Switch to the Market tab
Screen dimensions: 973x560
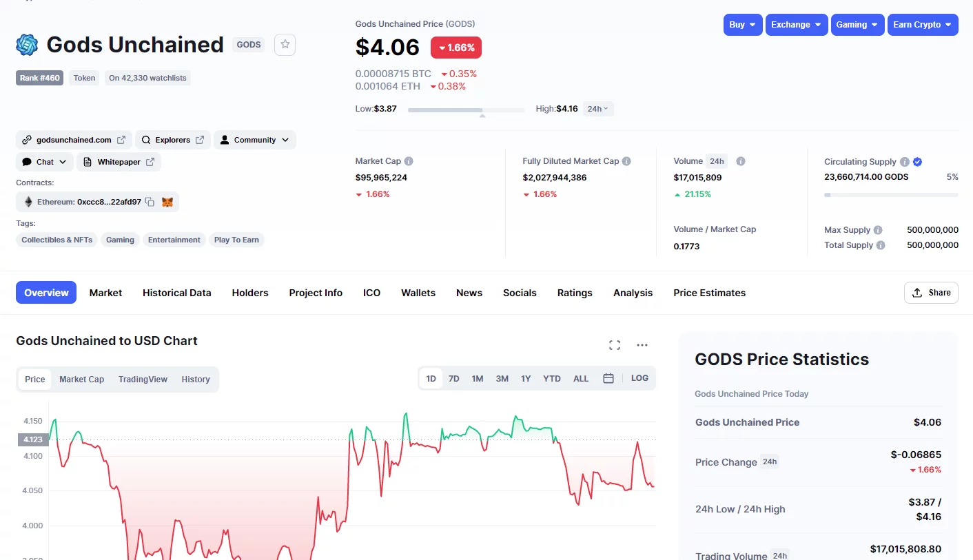pos(105,293)
